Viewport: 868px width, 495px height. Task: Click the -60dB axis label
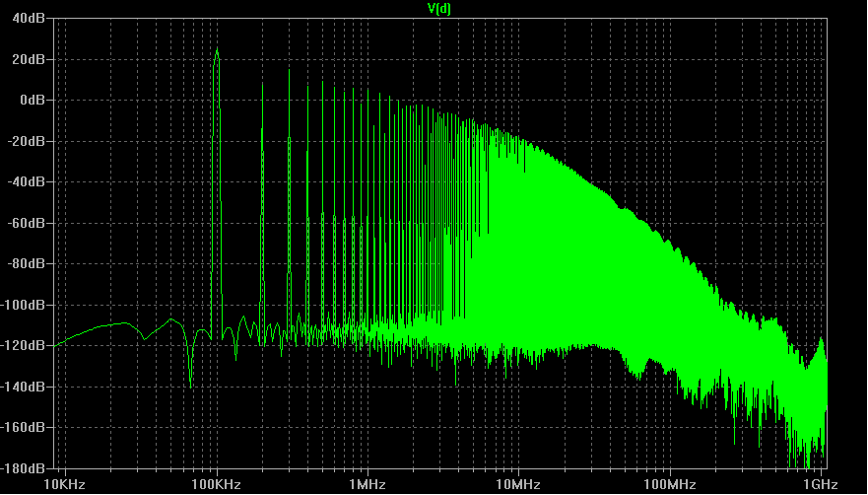28,223
